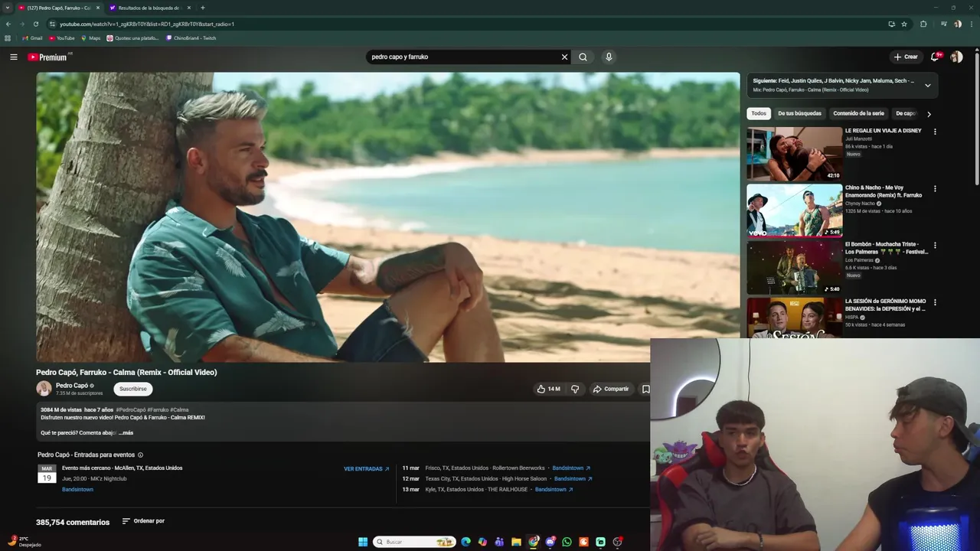
Task: Switch to Resultados de la búsqueda tab
Action: pos(149,8)
